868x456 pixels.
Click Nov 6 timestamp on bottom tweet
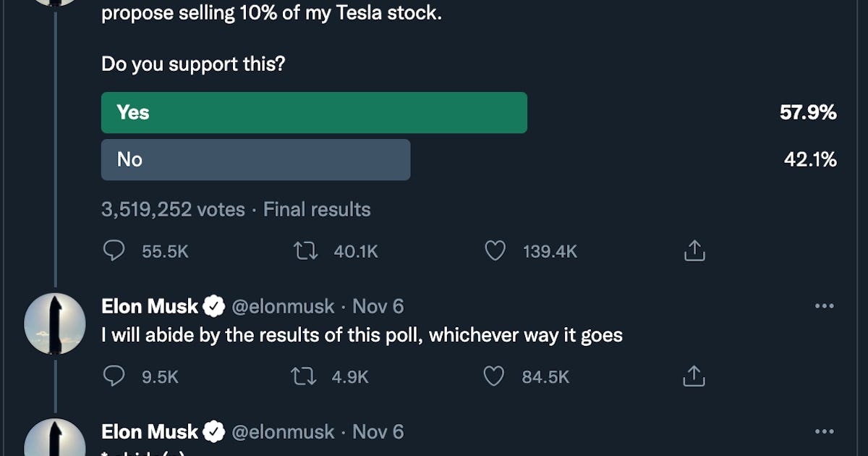(378, 432)
